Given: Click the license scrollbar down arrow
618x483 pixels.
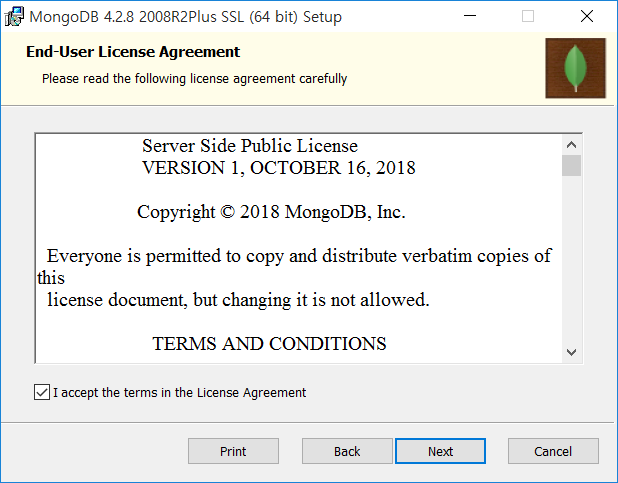Looking at the screenshot, I should pos(571,352).
